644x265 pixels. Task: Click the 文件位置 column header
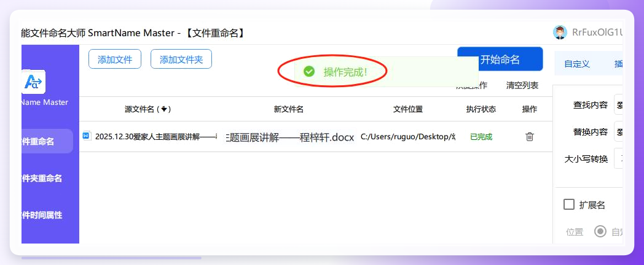click(x=408, y=109)
